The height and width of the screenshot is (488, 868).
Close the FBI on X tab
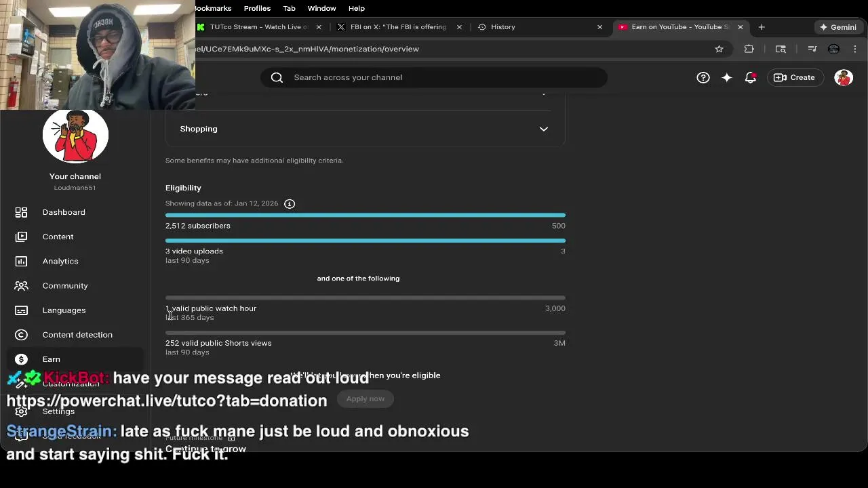459,27
